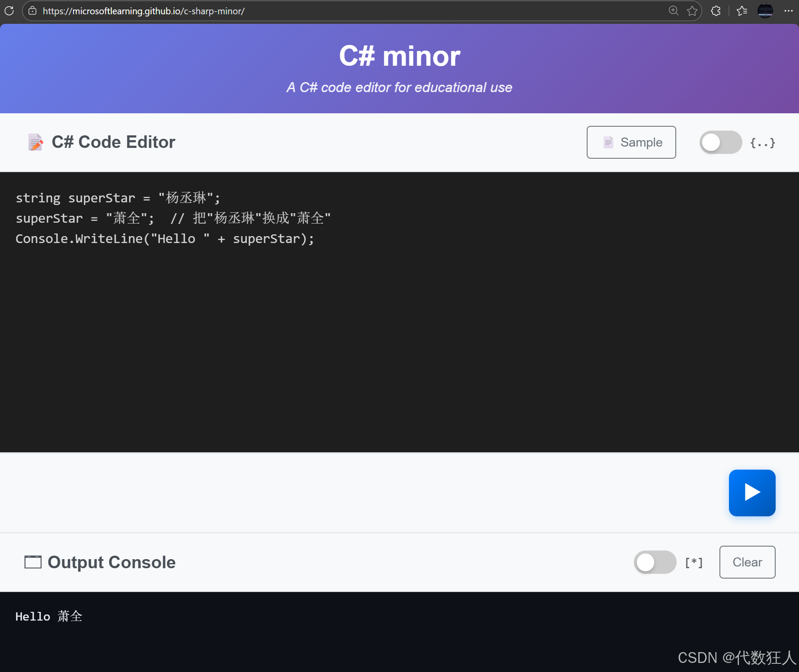
Task: Click into the C# code editor area
Action: point(399,312)
